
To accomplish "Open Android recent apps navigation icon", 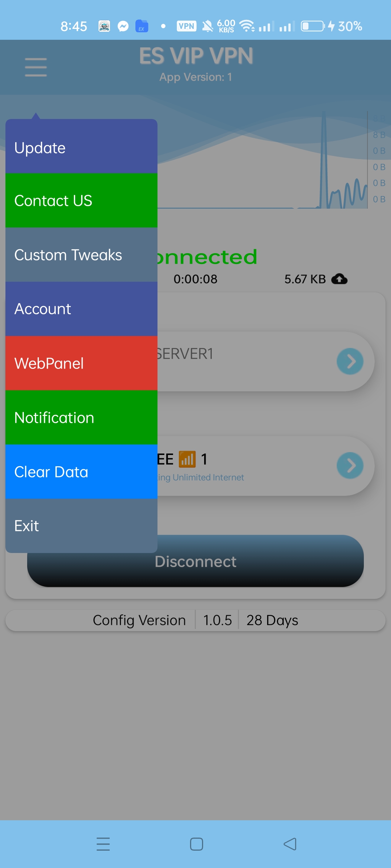I will pos(103,844).
